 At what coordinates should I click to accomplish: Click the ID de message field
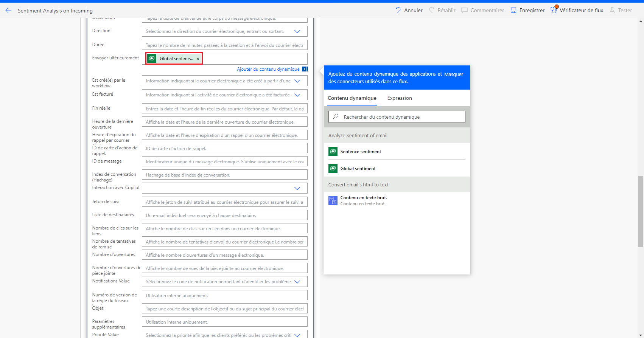(224, 161)
